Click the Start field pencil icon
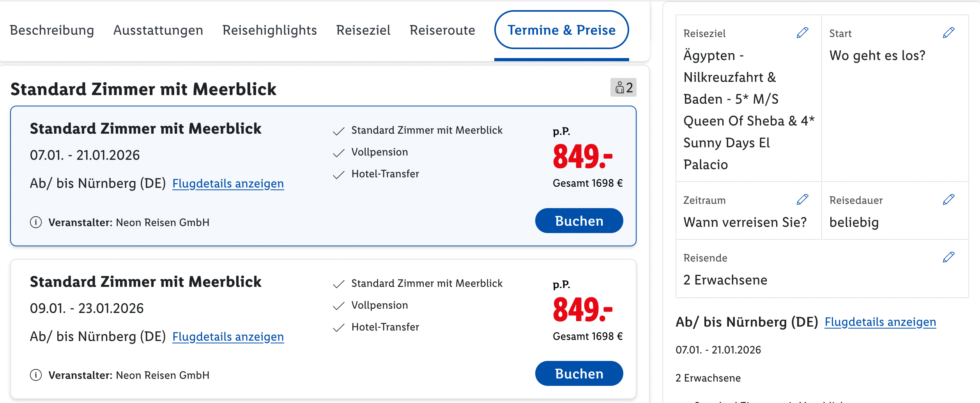This screenshot has height=403, width=980. (x=948, y=33)
